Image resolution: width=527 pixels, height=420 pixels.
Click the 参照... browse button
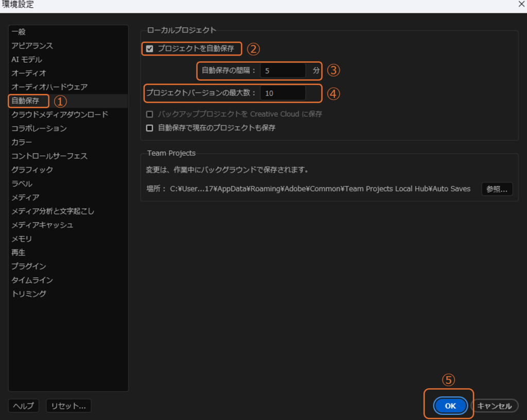tap(497, 189)
